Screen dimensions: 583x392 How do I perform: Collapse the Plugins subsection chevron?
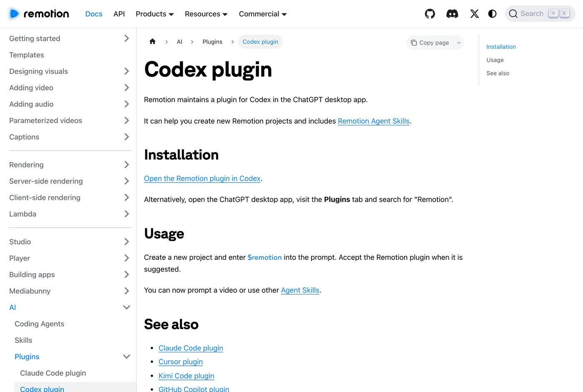click(127, 357)
